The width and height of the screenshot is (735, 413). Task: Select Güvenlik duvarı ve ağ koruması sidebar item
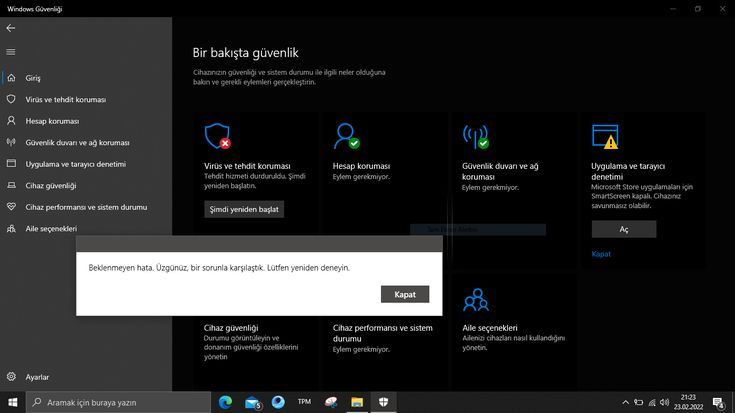77,143
